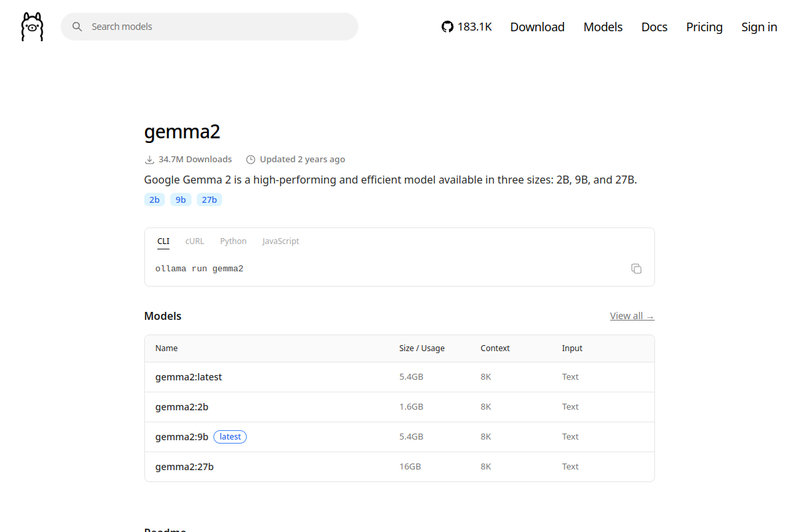Open the Pricing page

point(704,27)
